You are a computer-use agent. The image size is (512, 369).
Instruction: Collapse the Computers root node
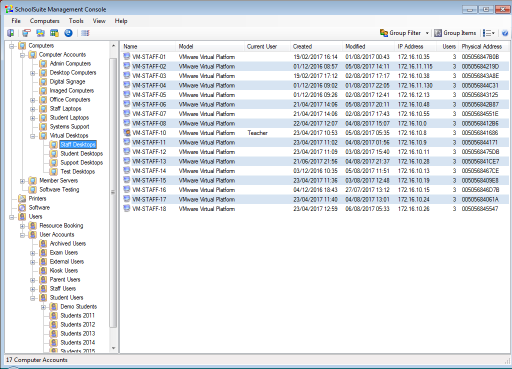click(12, 46)
